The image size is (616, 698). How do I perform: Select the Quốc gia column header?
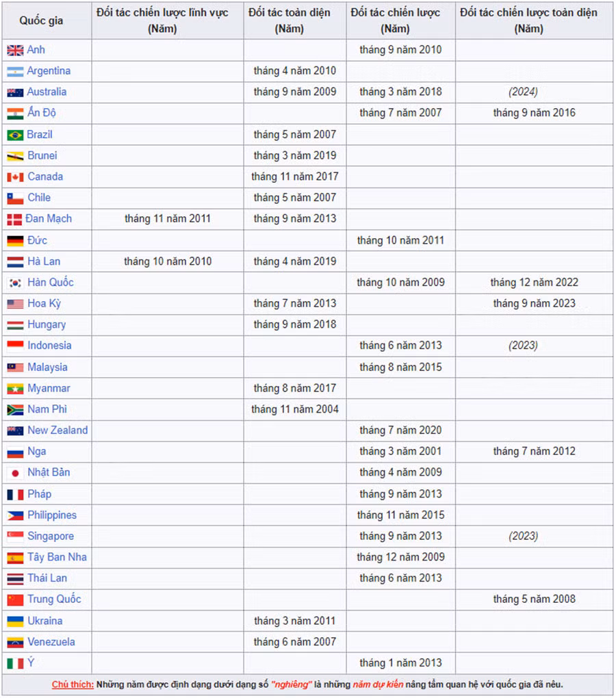[41, 21]
